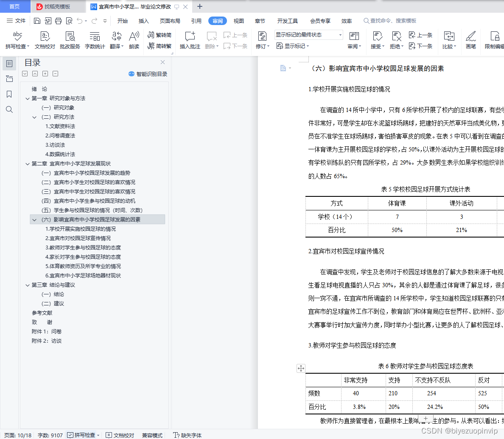The width and height of the screenshot is (504, 439).
Task: Open the bookmark sidebar panel icon
Action: [9, 94]
